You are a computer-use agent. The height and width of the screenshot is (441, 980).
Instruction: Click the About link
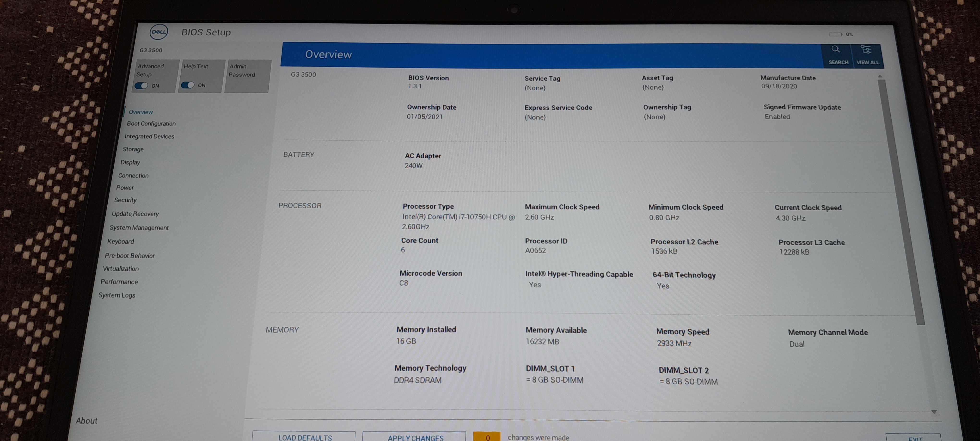click(86, 420)
